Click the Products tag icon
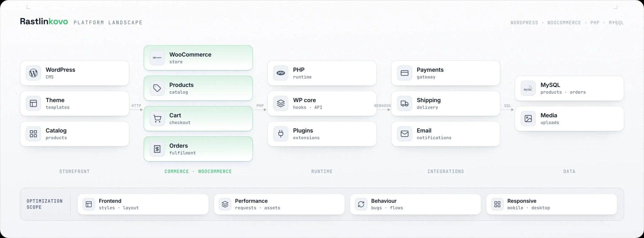This screenshot has width=644, height=238. coord(157,88)
